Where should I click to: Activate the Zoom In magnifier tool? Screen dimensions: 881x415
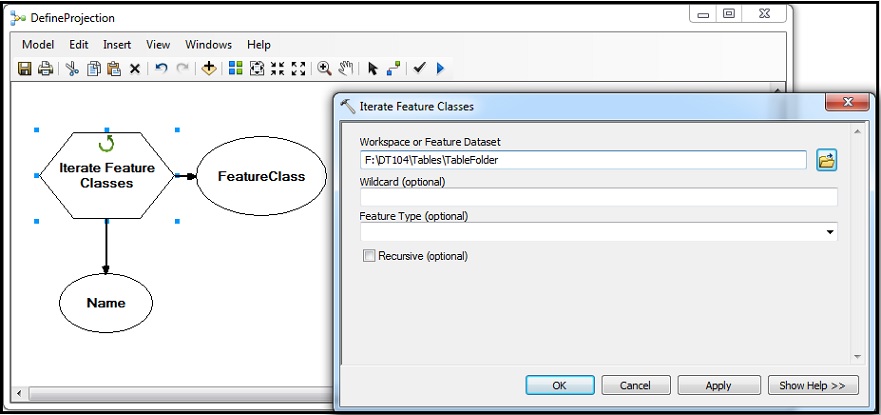pos(324,69)
